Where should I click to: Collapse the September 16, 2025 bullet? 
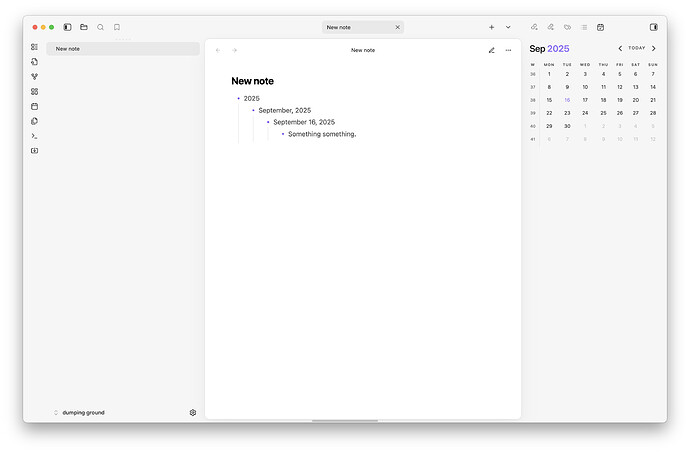pos(268,122)
